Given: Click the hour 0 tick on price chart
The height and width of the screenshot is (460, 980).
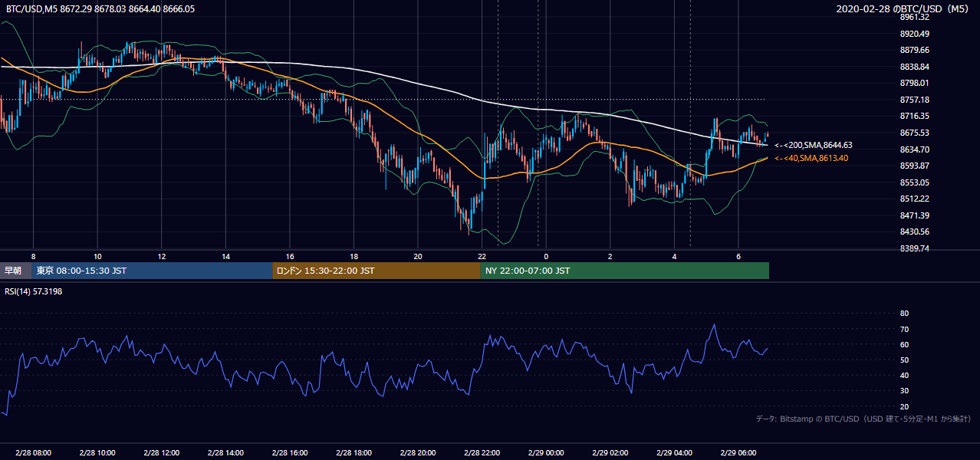Looking at the screenshot, I should (546, 256).
